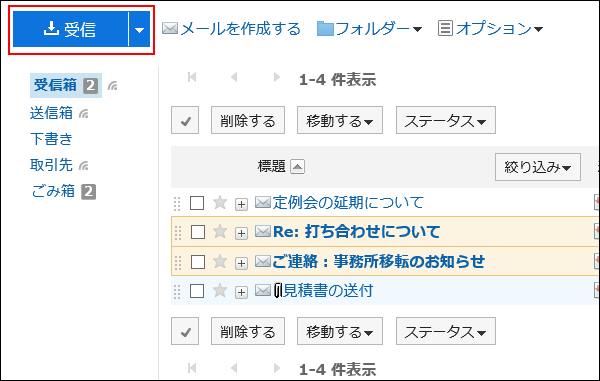Click the unread count badge on 受信箱

pos(91,86)
